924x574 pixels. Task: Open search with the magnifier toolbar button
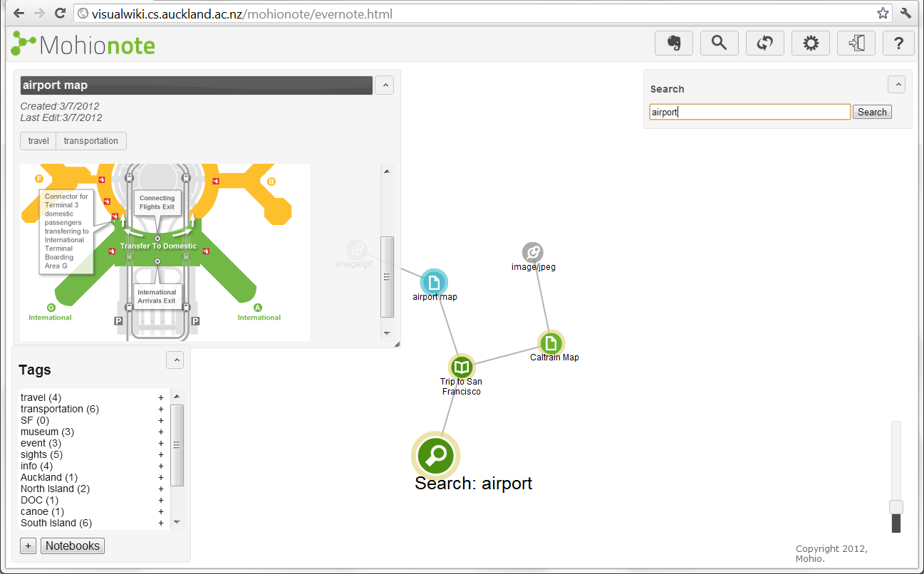click(720, 43)
